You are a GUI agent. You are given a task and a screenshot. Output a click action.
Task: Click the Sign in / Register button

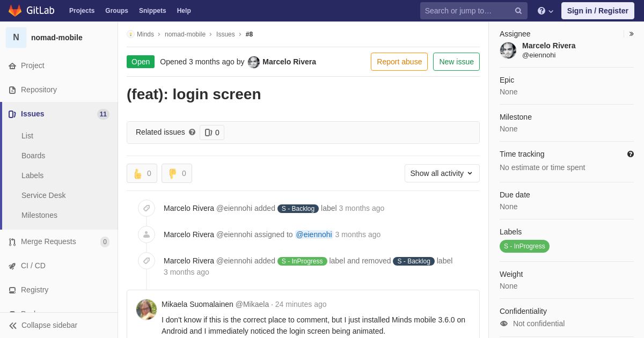pos(598,11)
